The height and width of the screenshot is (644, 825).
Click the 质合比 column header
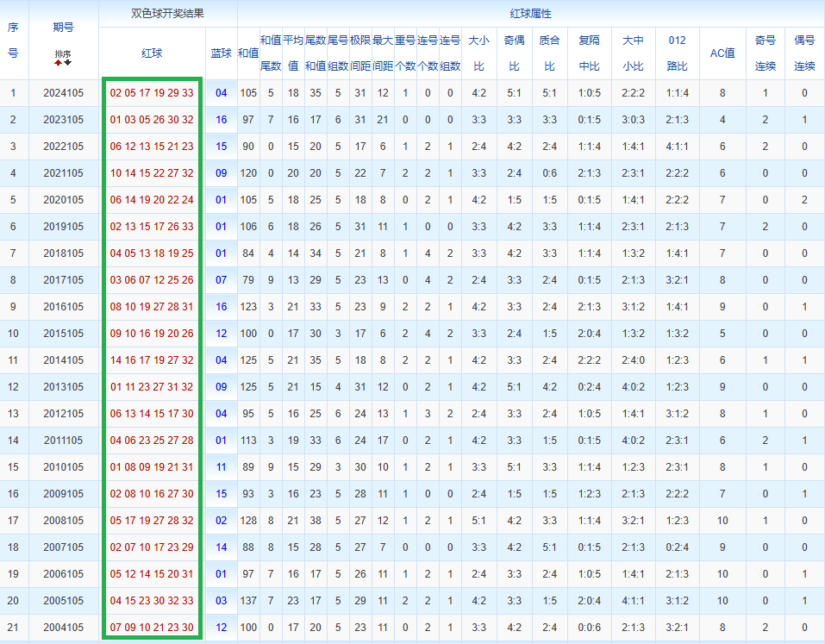coord(549,53)
